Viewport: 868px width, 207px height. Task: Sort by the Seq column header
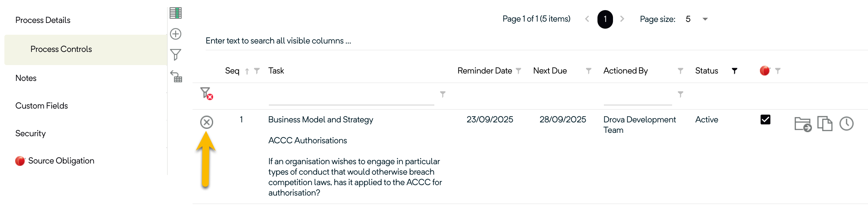[x=232, y=71]
